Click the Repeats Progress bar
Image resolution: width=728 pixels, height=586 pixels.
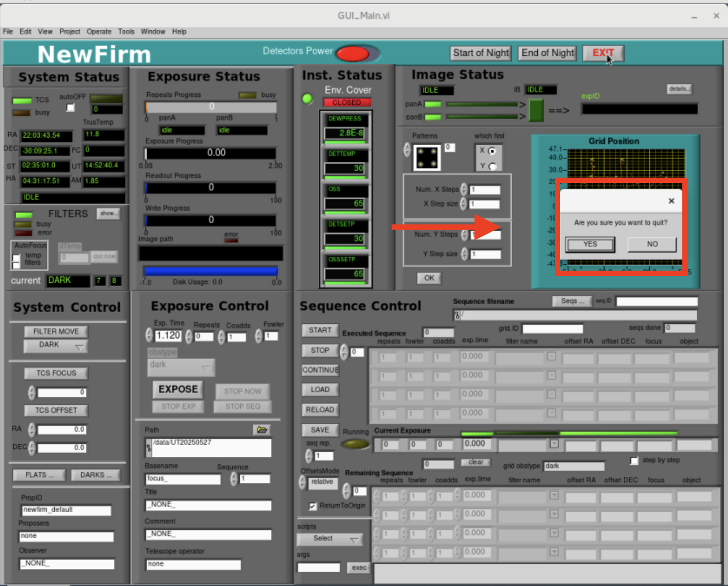click(211, 107)
